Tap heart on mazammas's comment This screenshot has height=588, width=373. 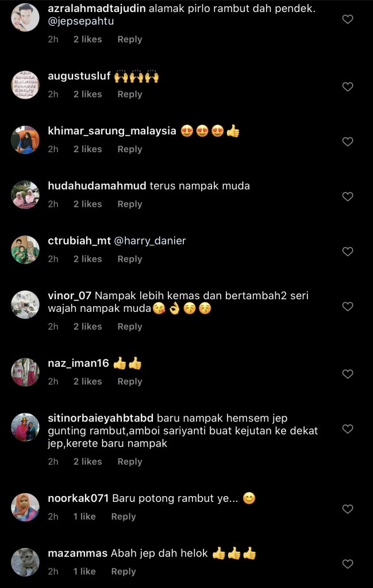[x=348, y=564]
